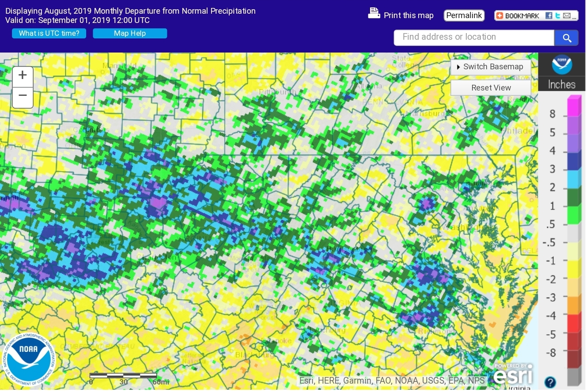586x392 pixels.
Task: Click the NOAA logo above the legend
Action: pyautogui.click(x=562, y=65)
